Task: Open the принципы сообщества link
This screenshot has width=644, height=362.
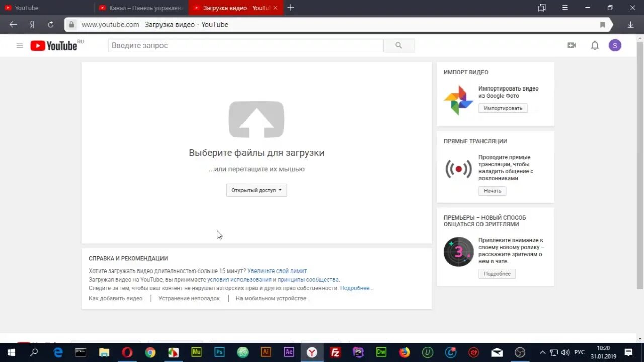Action: tap(308, 280)
